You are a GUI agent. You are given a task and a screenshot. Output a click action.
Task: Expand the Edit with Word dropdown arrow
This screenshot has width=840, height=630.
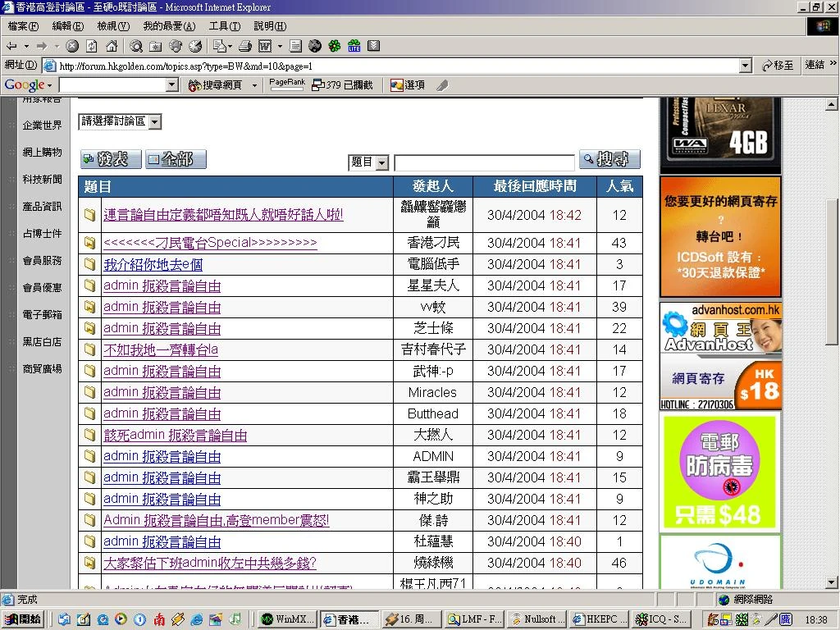[280, 46]
